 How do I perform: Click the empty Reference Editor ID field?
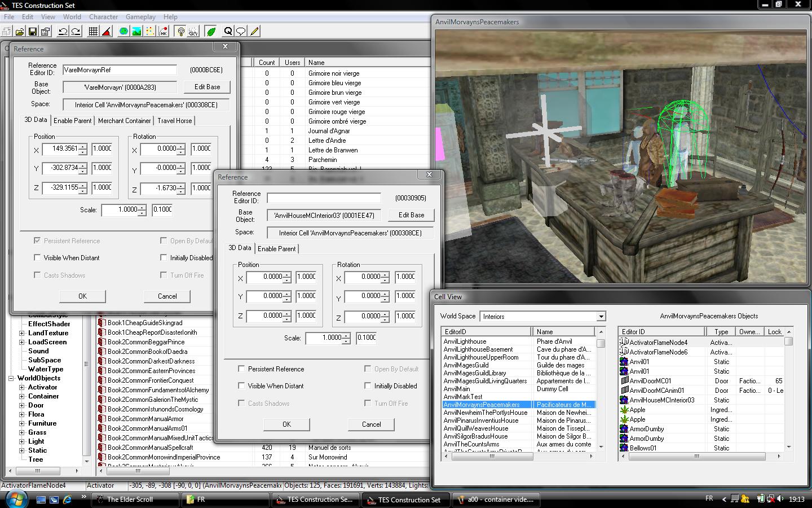pos(324,198)
